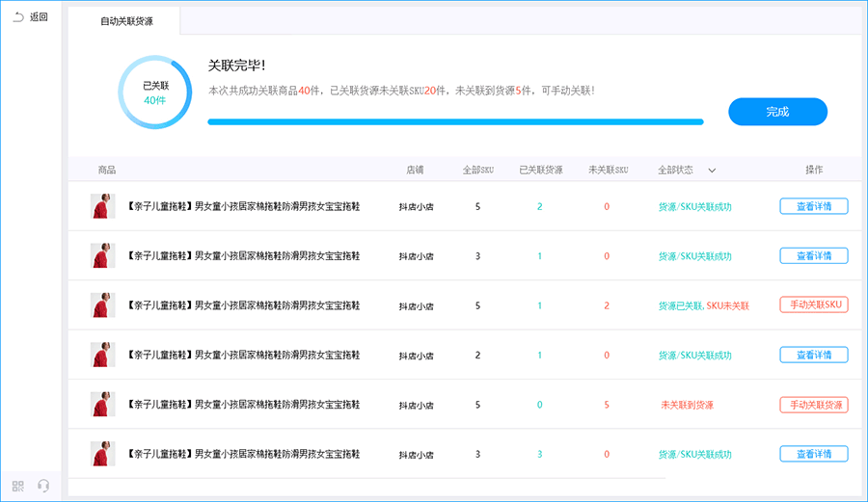Click the second row product title text
This screenshot has width=868, height=502.
tap(243, 256)
